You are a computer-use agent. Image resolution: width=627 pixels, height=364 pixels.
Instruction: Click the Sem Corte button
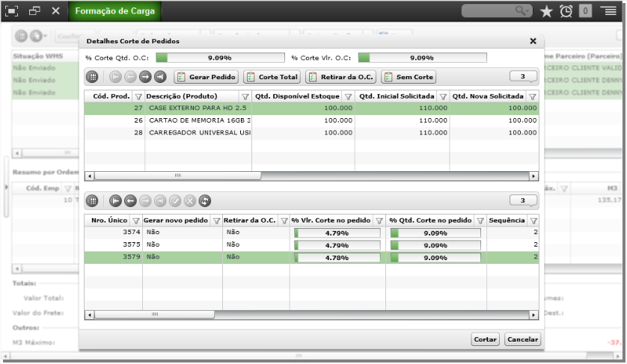[x=409, y=77]
